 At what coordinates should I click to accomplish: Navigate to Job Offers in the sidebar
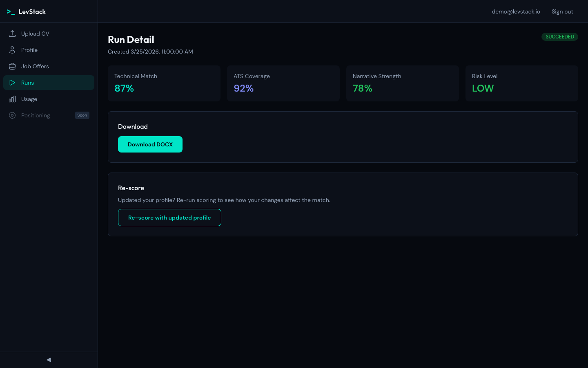35,66
